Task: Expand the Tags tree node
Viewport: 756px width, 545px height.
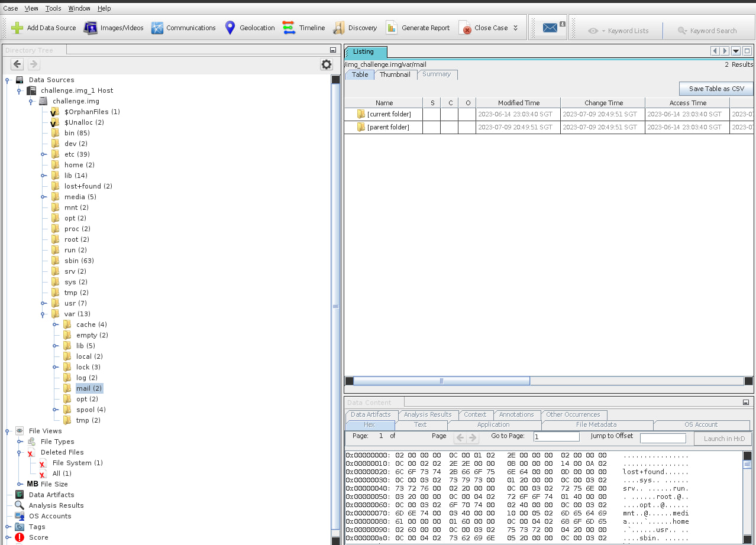Action: tap(8, 527)
